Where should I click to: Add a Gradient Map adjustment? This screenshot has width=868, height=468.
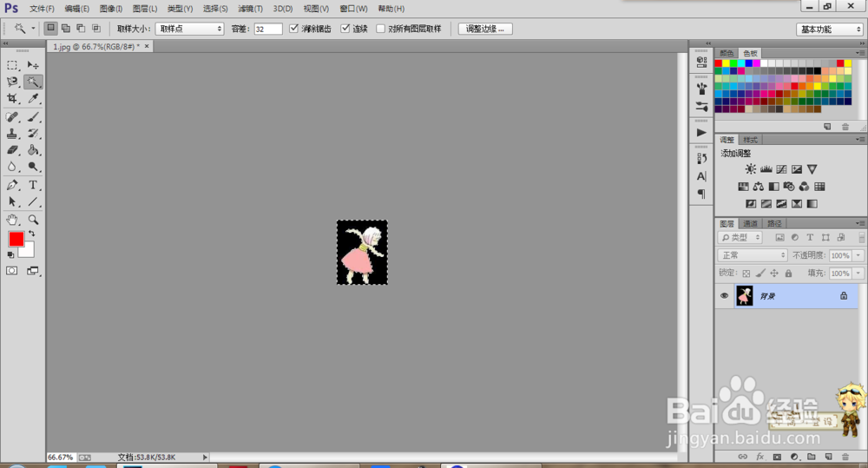point(812,204)
